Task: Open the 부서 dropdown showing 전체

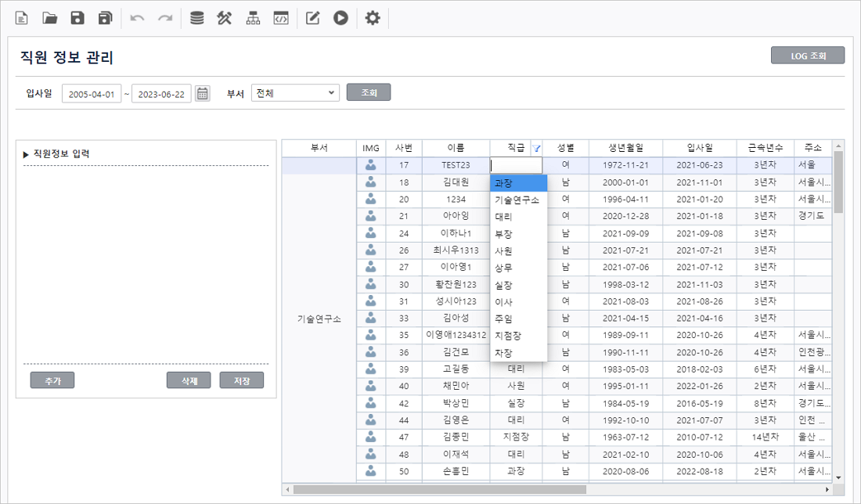Action: pos(295,93)
